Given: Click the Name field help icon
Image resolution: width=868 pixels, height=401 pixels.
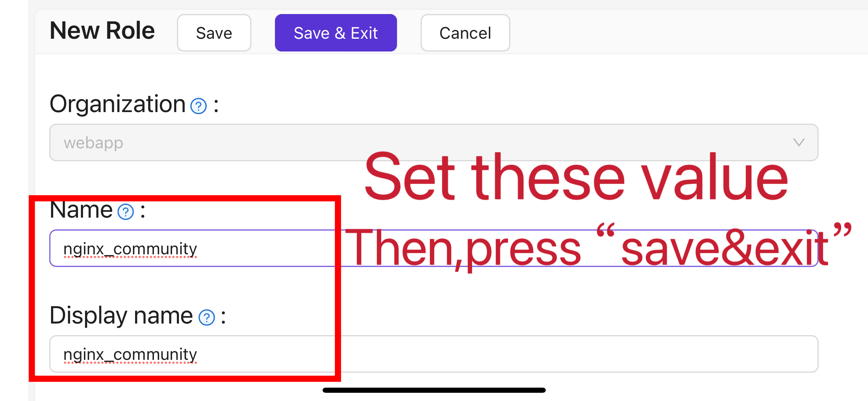Looking at the screenshot, I should (x=126, y=212).
